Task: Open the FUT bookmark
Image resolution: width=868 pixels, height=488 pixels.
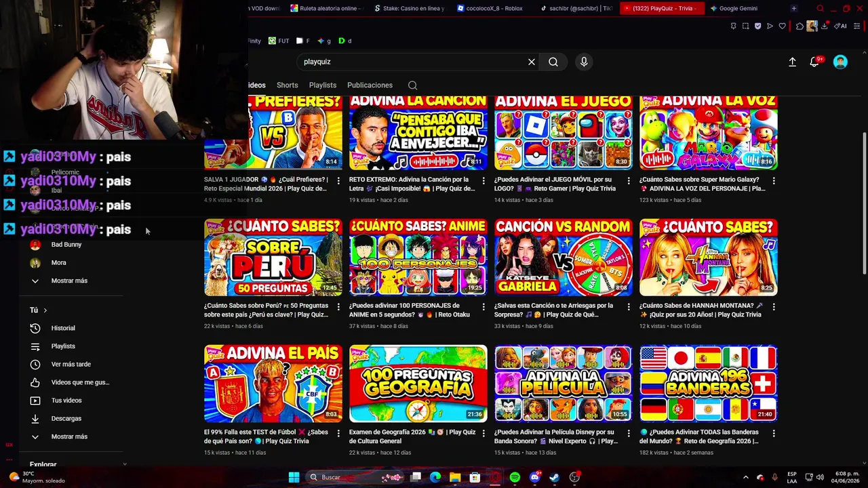Action: 279,41
